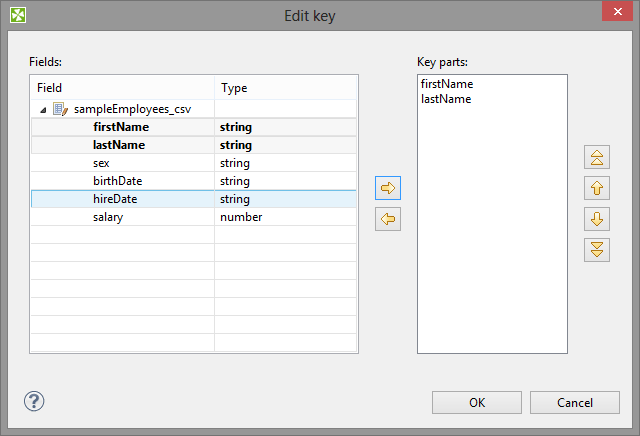Click the right arrow to add field
Screen dimensions: 640x436
pyautogui.click(x=388, y=187)
